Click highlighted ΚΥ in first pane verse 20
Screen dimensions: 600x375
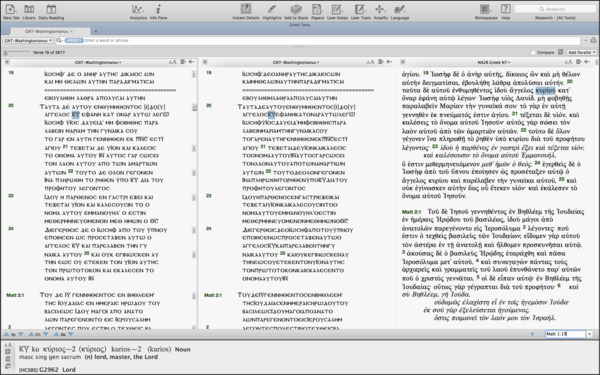tap(76, 114)
